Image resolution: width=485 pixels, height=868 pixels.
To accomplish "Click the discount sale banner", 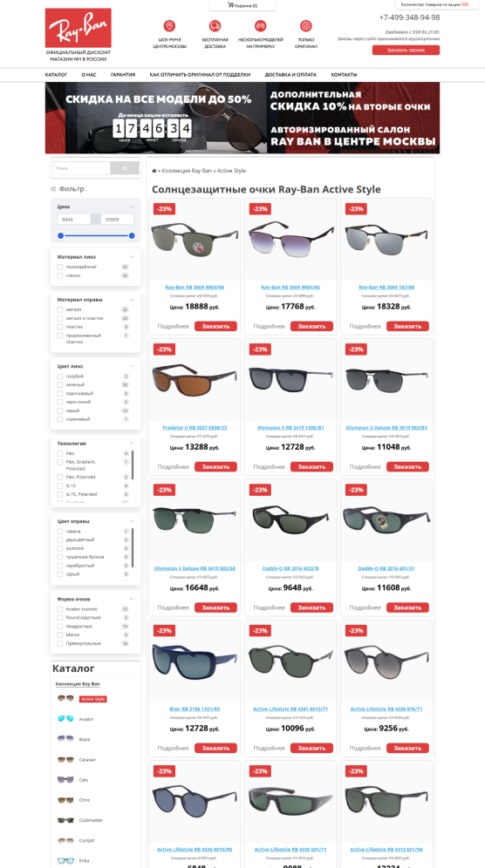I will (x=242, y=118).
